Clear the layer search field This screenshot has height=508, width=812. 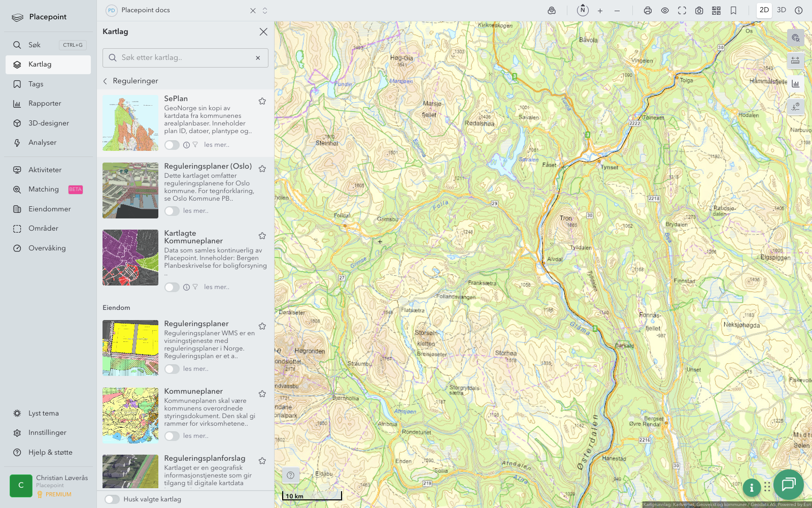pyautogui.click(x=258, y=58)
